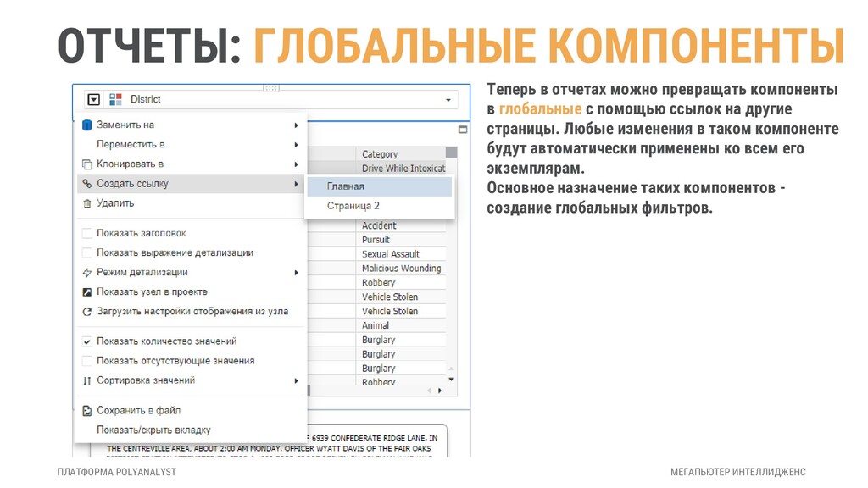Image resolution: width=868 pixels, height=488 pixels.
Task: Click the Clone copy icon
Action: (87, 164)
